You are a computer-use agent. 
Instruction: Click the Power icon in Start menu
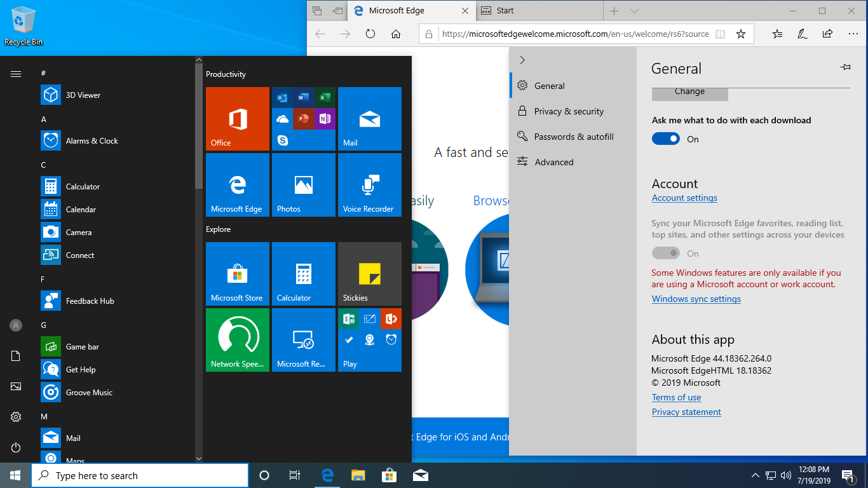16,447
